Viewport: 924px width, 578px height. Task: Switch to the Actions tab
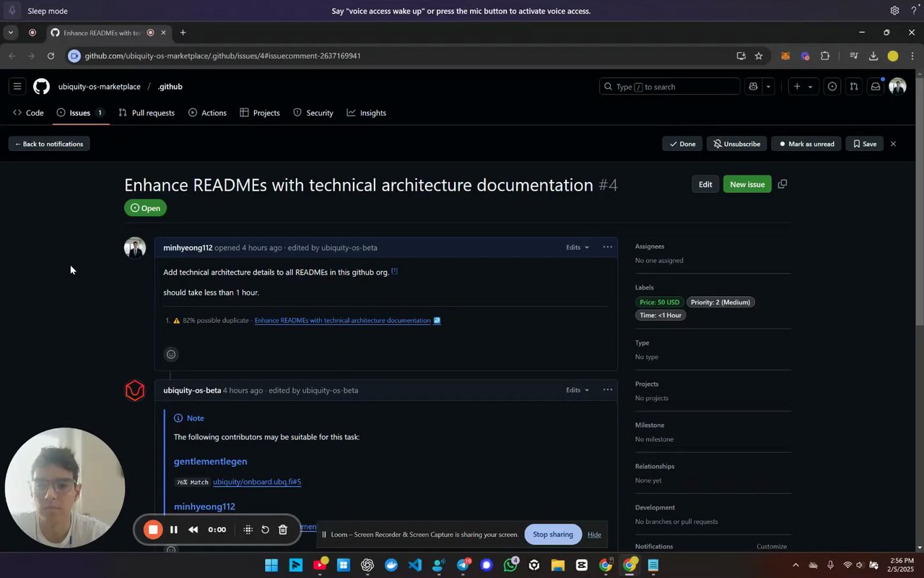pos(207,113)
